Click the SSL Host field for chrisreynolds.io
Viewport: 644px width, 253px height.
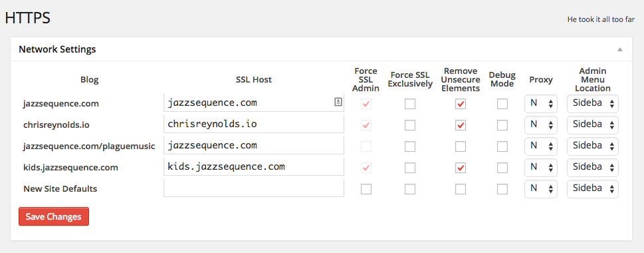(254, 125)
